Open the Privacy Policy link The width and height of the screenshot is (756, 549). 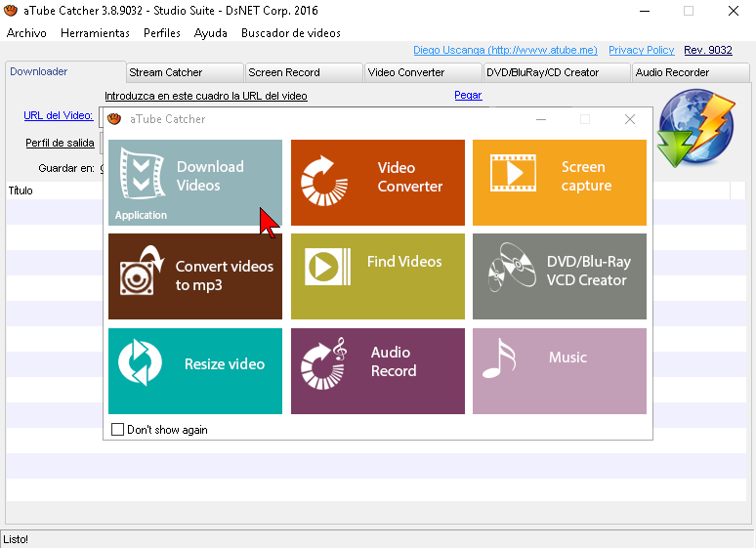(x=642, y=50)
